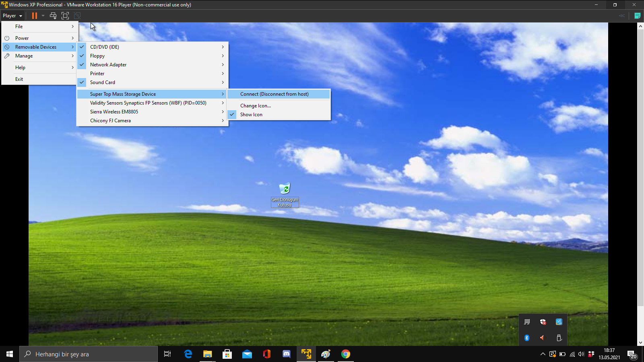Open the paint palette app on the taskbar
Viewport: 644px width, 362px height.
pyautogui.click(x=326, y=354)
